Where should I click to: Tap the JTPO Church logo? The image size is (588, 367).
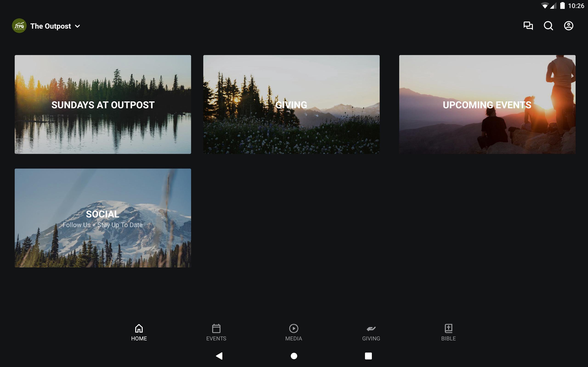19,26
